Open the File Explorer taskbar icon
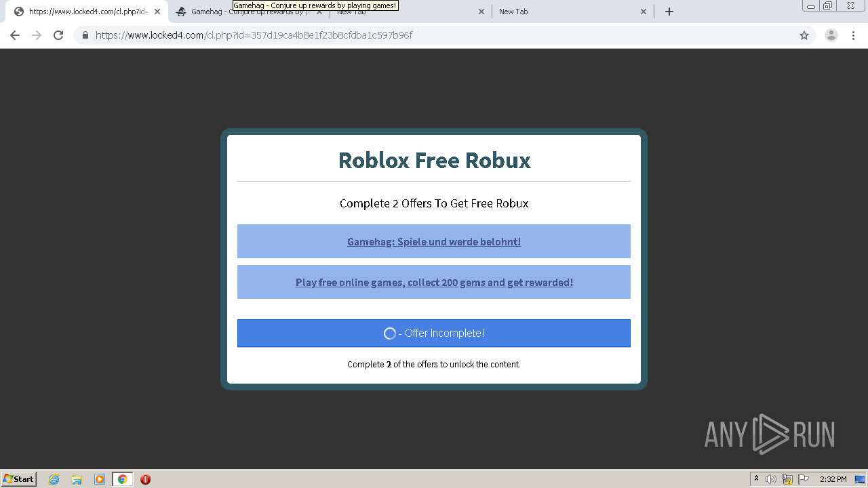This screenshot has width=868, height=488. [x=77, y=479]
